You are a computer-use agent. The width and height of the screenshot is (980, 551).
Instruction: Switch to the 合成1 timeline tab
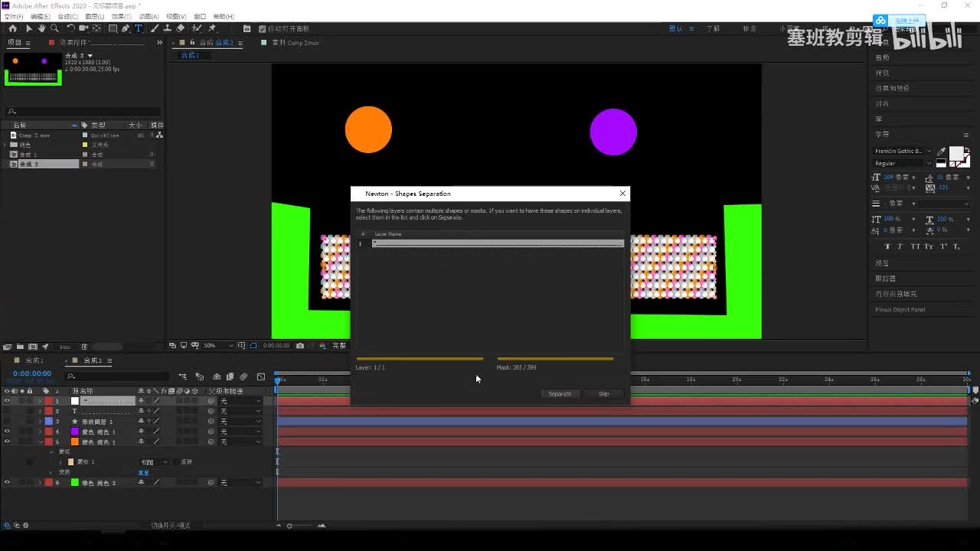coord(34,360)
